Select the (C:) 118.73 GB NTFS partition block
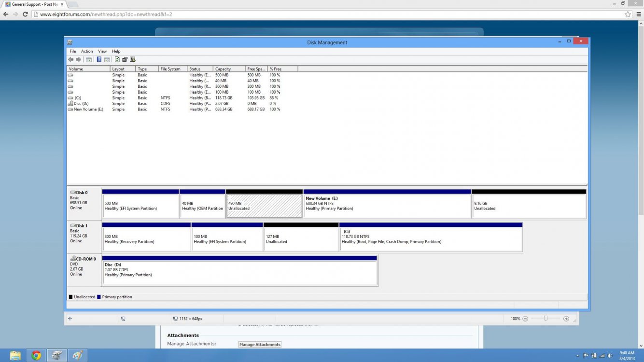 (431, 237)
